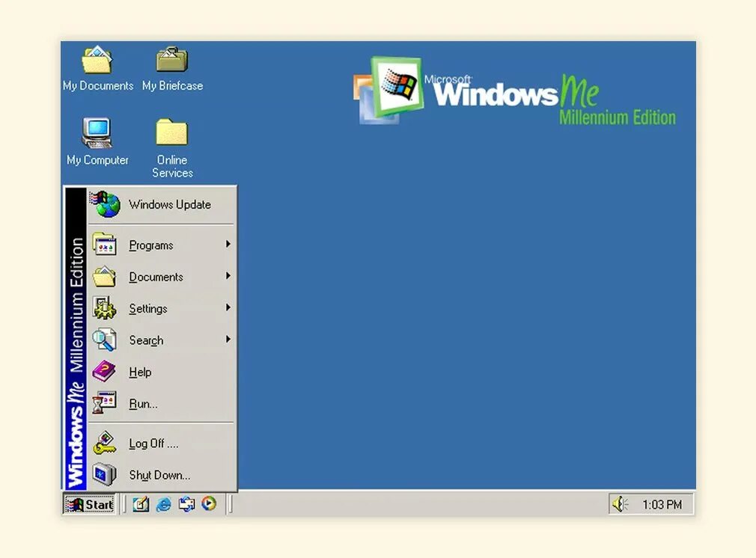The image size is (756, 558).
Task: Click the quick launch toolbar grip handle
Action: pos(124,504)
